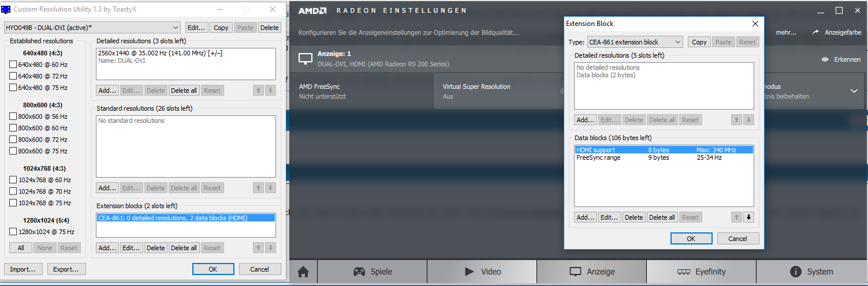Click Add... under CRU Detailed resolutions
The image size is (868, 286).
(107, 91)
